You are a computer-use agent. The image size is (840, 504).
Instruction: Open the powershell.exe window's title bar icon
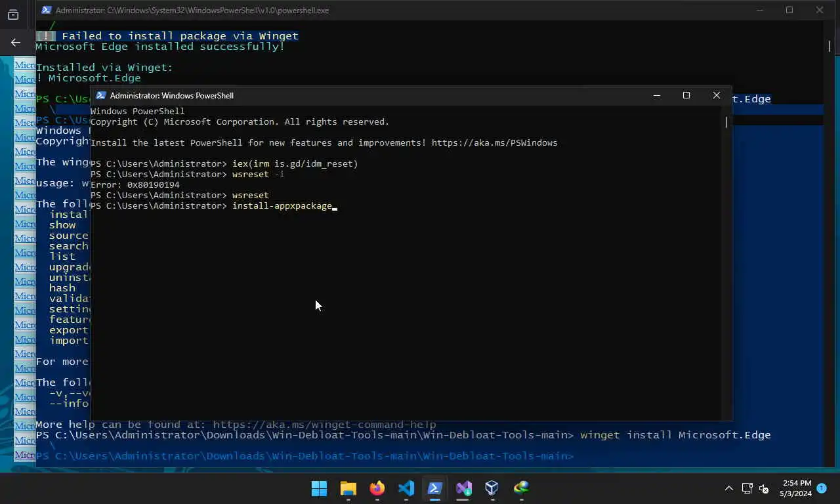47,10
